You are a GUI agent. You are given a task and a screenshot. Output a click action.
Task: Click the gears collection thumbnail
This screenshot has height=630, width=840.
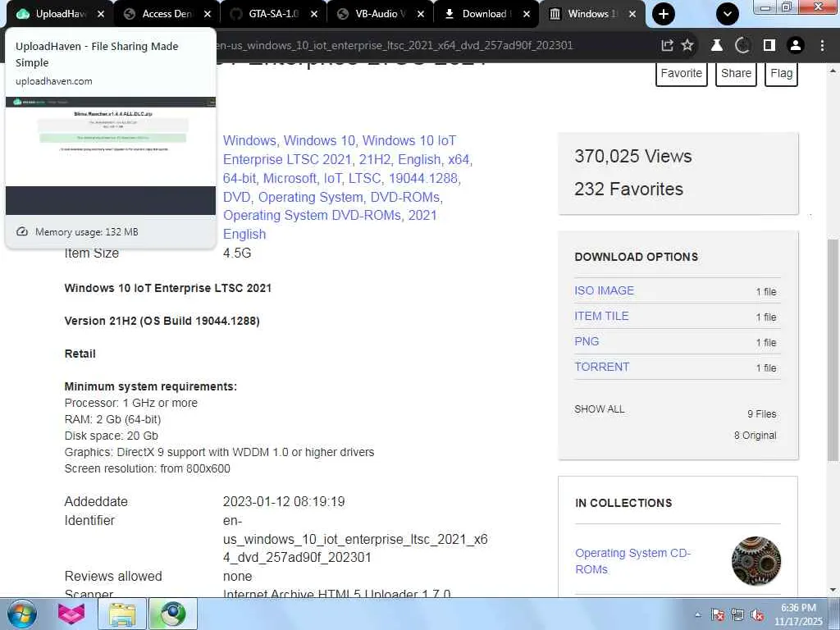[x=756, y=561]
